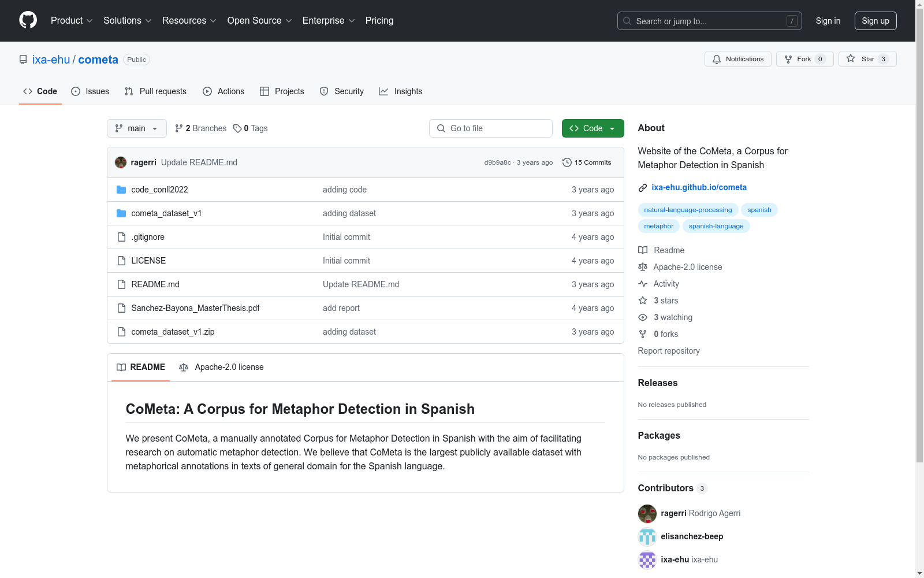
Task: Open the Sanchez-Bayona_MasterThesis.pdf file
Action: coord(195,308)
